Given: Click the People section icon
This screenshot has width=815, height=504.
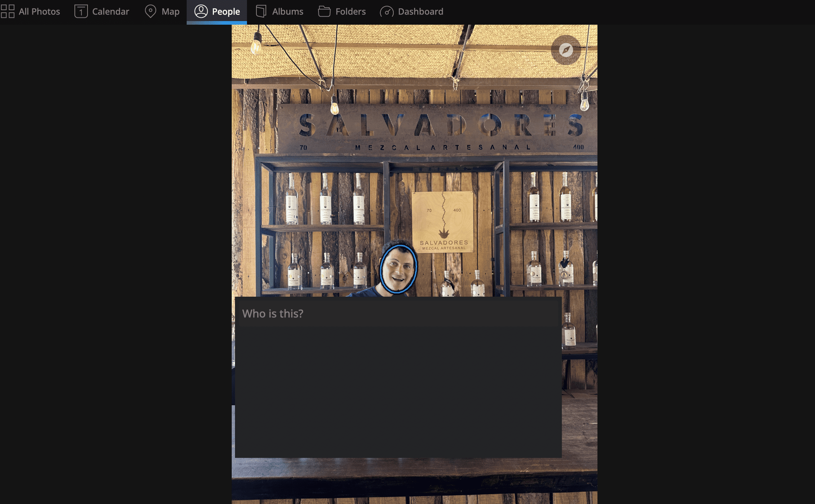Looking at the screenshot, I should (x=200, y=11).
